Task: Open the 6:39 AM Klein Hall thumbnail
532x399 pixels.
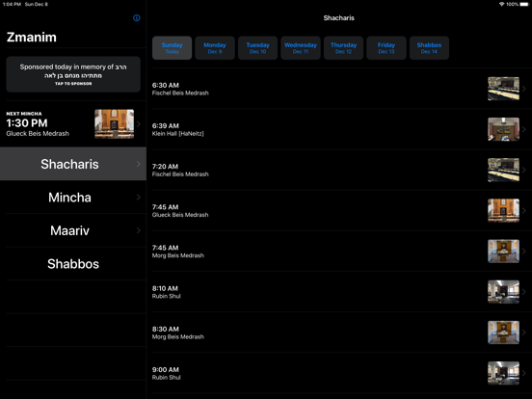Action: [x=503, y=129]
